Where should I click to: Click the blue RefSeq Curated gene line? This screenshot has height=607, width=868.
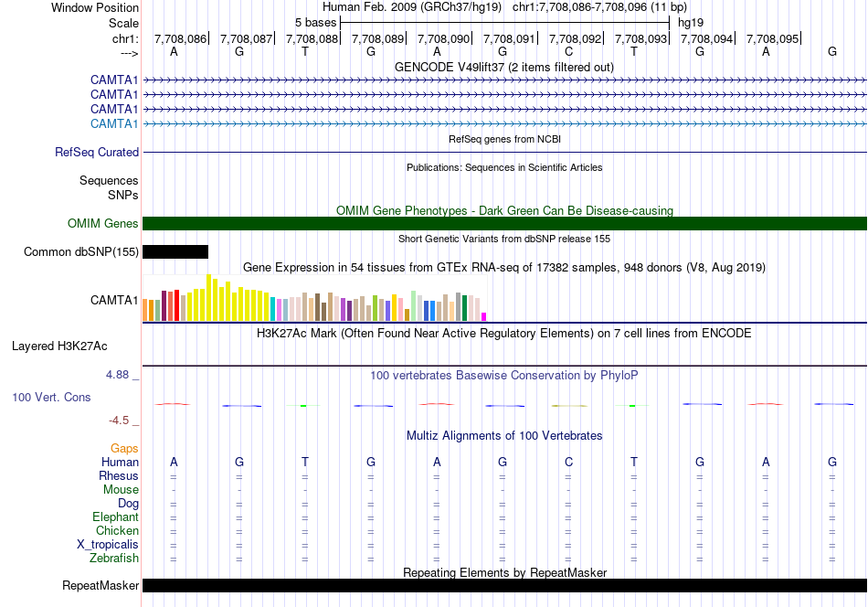[x=504, y=152]
